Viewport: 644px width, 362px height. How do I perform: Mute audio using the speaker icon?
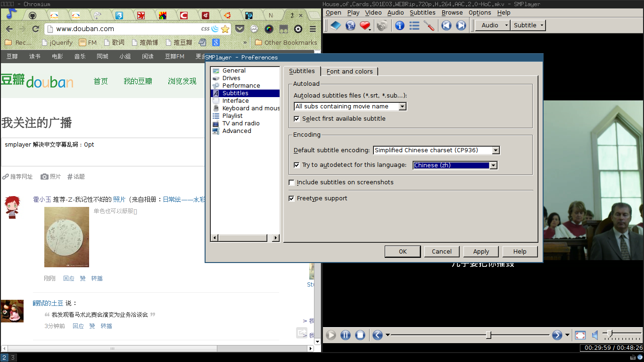[595, 335]
